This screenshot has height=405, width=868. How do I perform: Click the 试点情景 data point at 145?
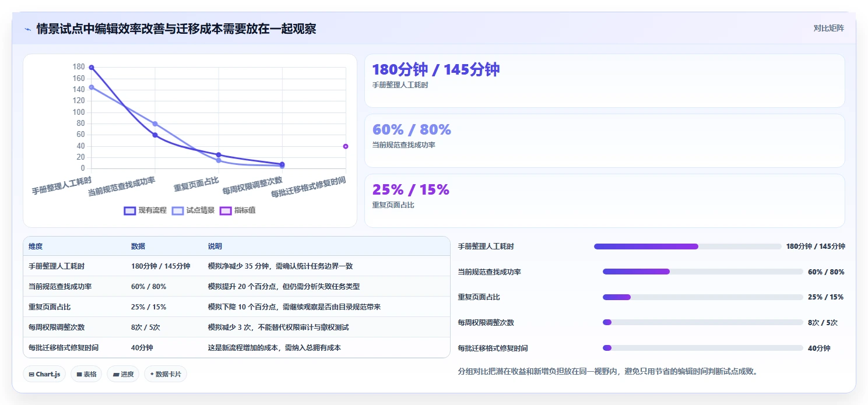coord(92,87)
